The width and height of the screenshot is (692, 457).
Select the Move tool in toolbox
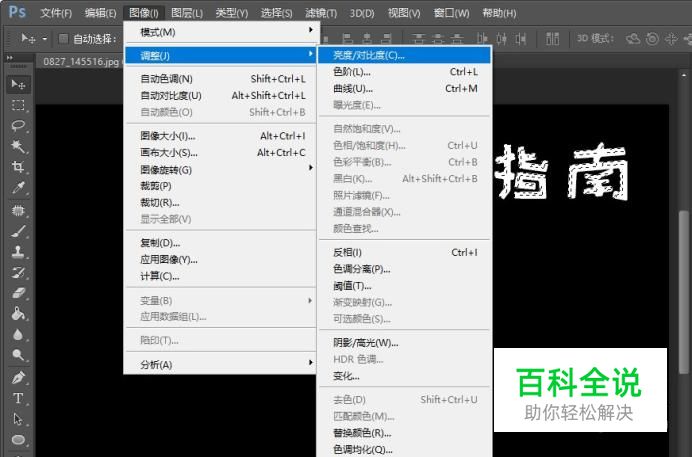point(18,84)
